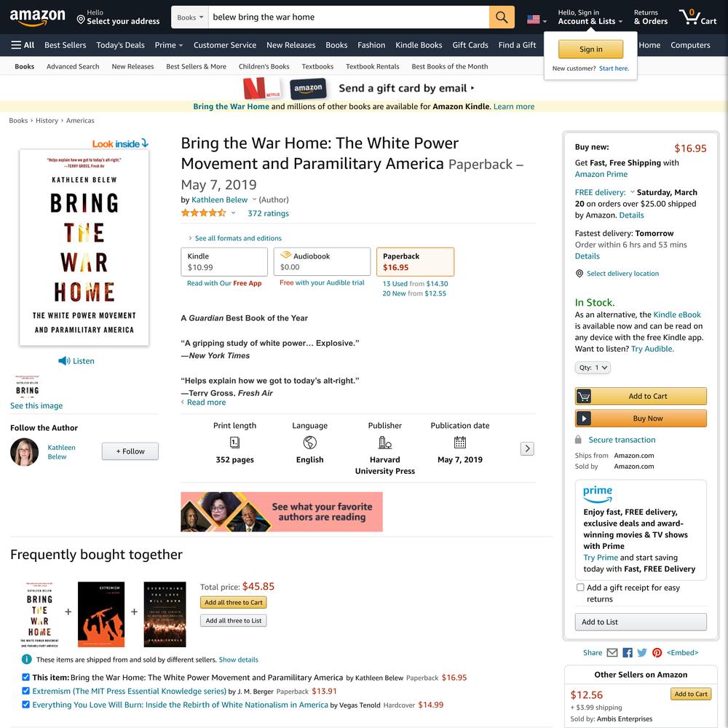The image size is (728, 728).
Task: Show next product details with arrow
Action: (527, 448)
